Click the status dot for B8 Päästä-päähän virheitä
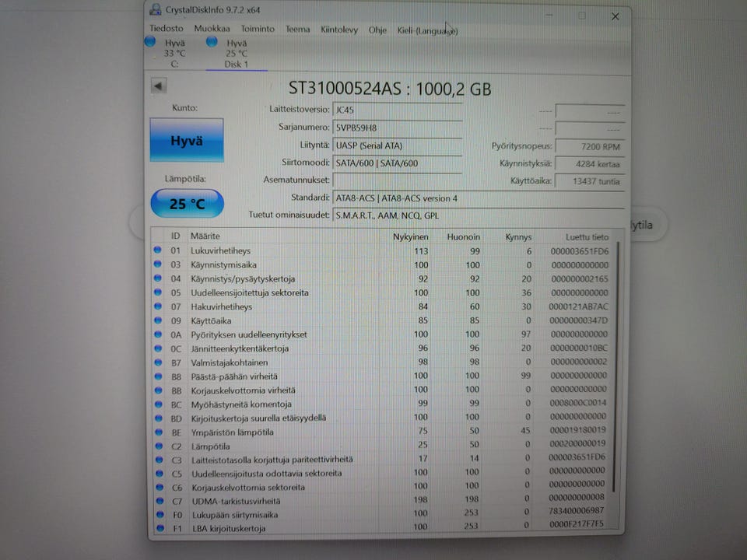The width and height of the screenshot is (747, 560). click(158, 376)
